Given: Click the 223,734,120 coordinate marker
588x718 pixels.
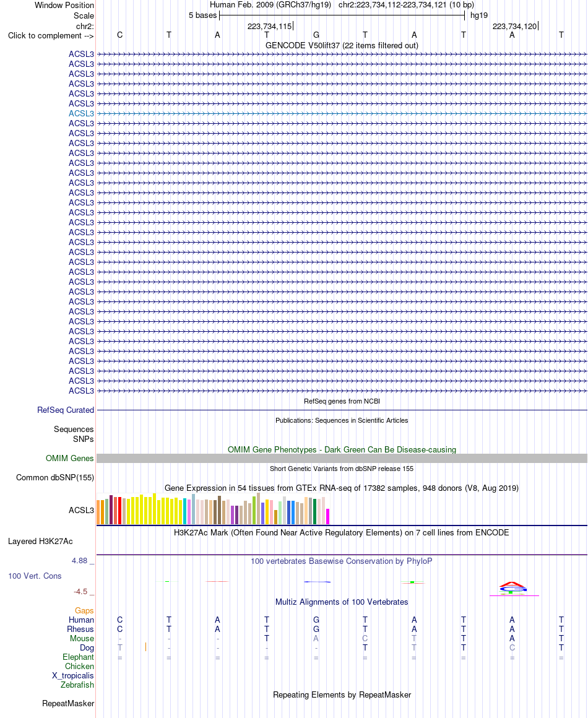Looking at the screenshot, I should 515,26.
